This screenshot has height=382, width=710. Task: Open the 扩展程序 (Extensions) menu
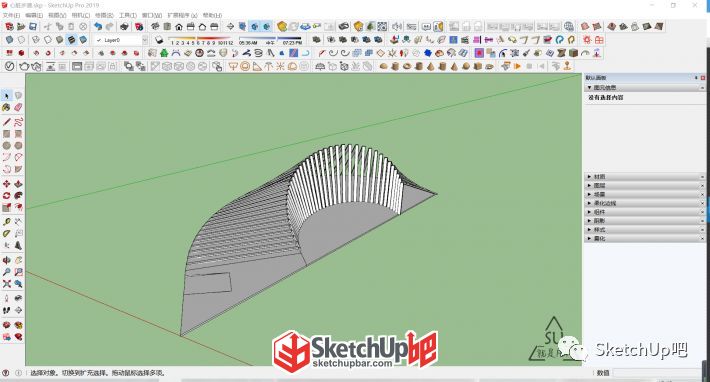click(182, 15)
